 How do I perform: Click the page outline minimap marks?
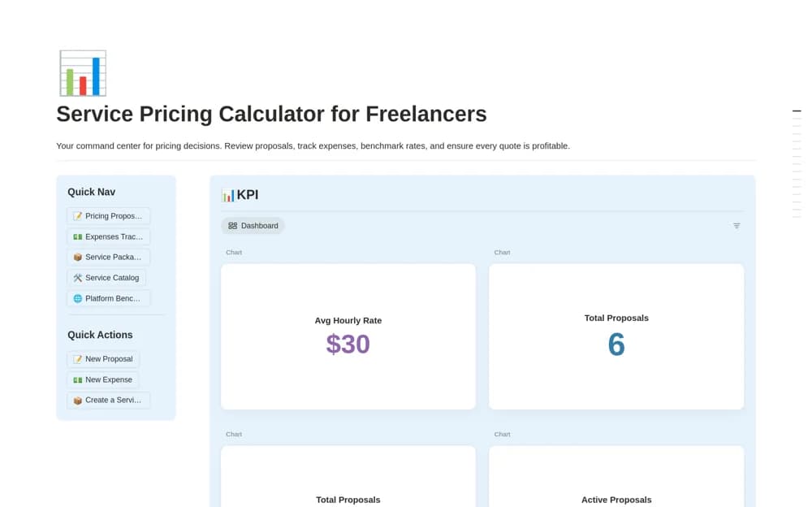pyautogui.click(x=797, y=164)
